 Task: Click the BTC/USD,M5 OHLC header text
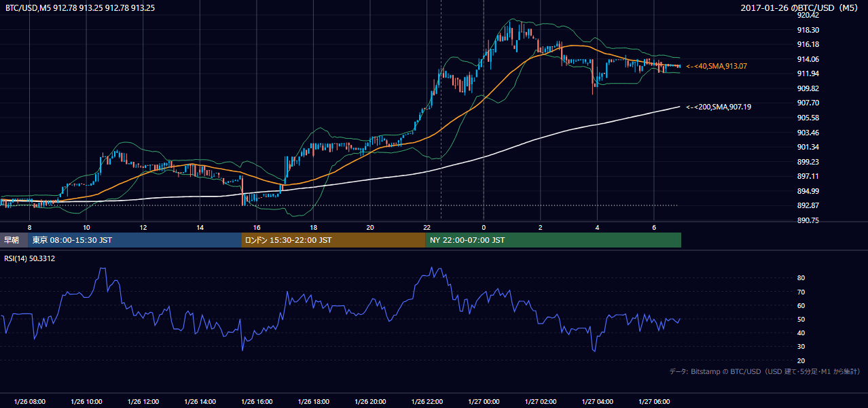point(80,8)
